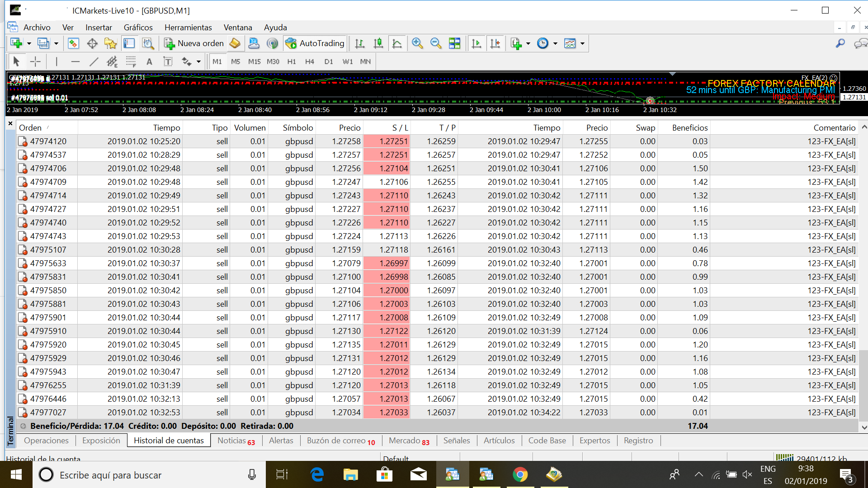Switch chart to H4 timeframe
The image size is (868, 488).
(x=309, y=61)
